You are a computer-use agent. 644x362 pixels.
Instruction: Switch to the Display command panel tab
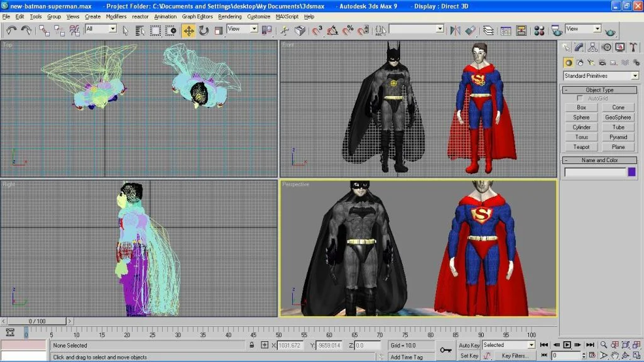[x=619, y=47]
